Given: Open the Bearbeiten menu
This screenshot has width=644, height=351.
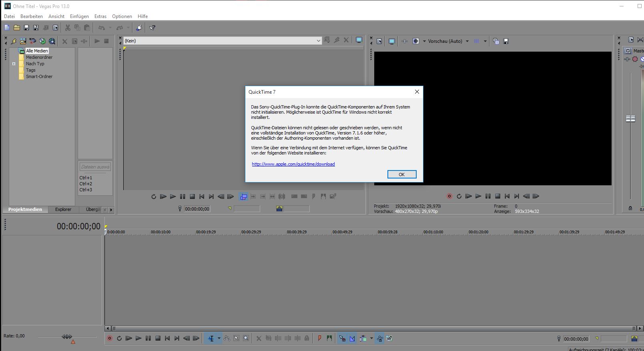Looking at the screenshot, I should (x=32, y=16).
